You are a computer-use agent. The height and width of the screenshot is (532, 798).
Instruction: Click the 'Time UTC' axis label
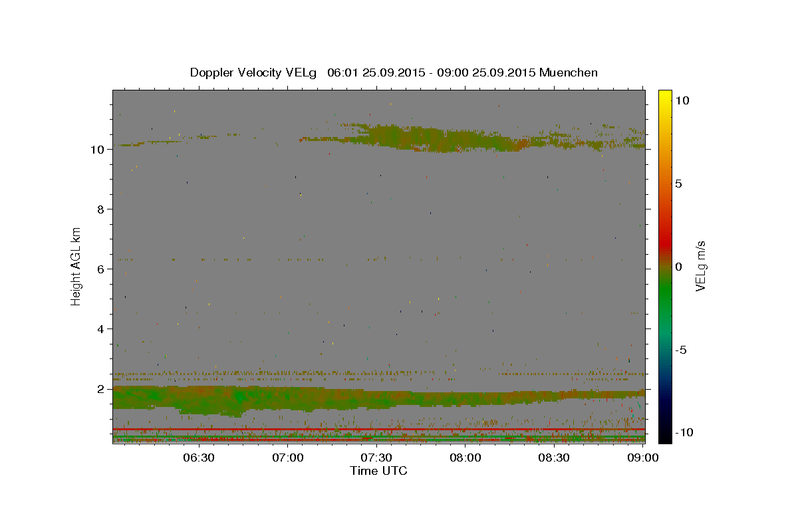378,471
